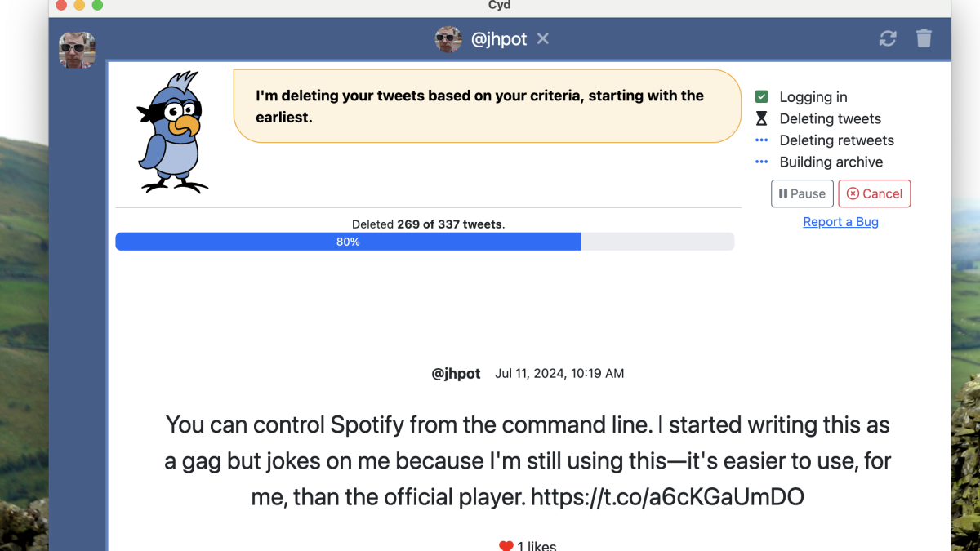
Task: Click the sidebar account avatar thumbnail
Action: point(77,50)
